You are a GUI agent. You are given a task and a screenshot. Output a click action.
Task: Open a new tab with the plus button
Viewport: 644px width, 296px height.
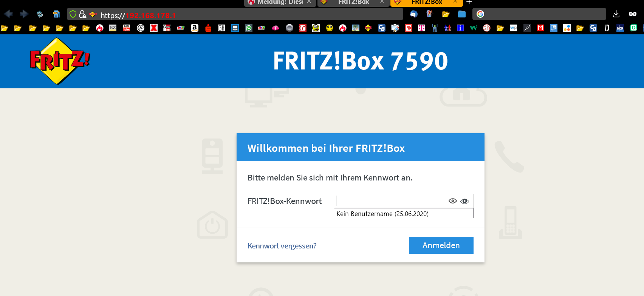(469, 2)
